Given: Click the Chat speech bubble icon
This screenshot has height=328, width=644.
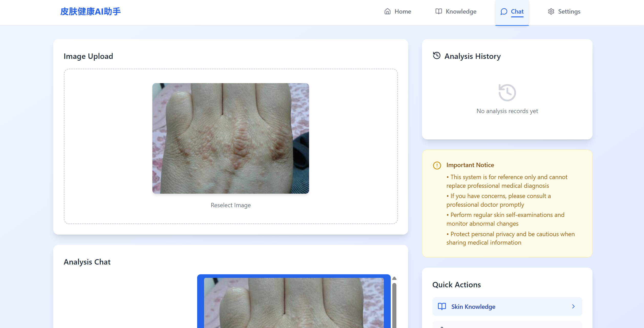Looking at the screenshot, I should coord(504,12).
